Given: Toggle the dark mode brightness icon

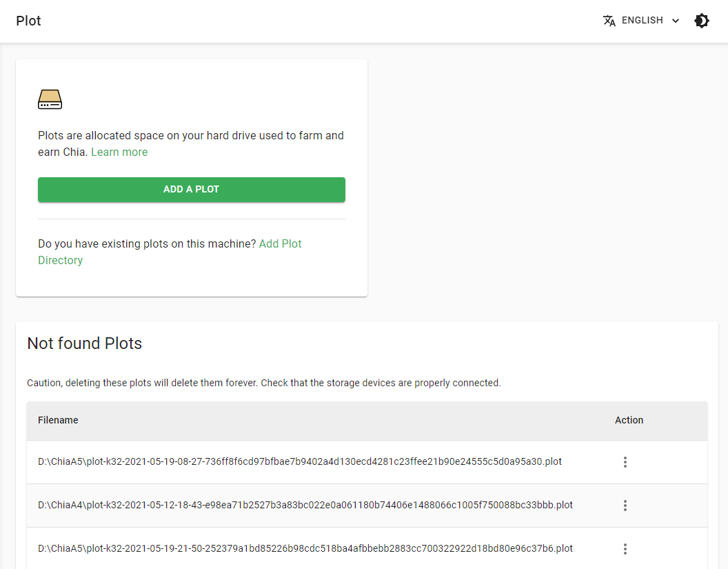Looking at the screenshot, I should coord(701,21).
